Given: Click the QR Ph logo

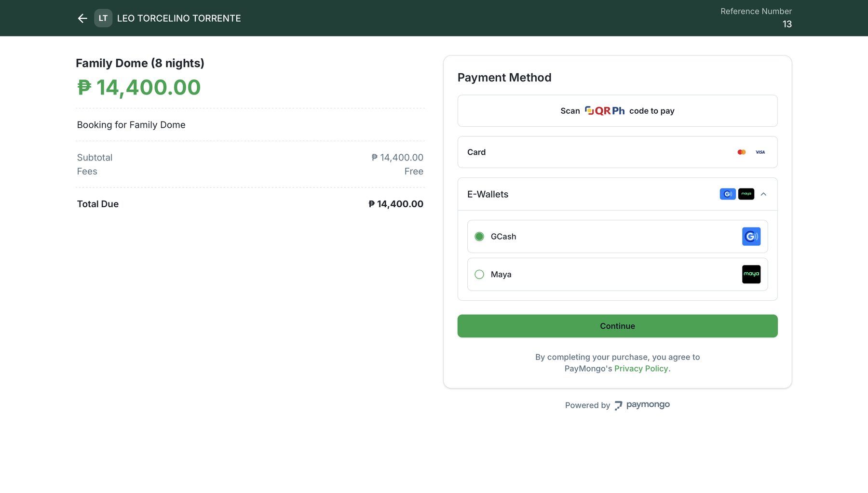Looking at the screenshot, I should click(605, 111).
